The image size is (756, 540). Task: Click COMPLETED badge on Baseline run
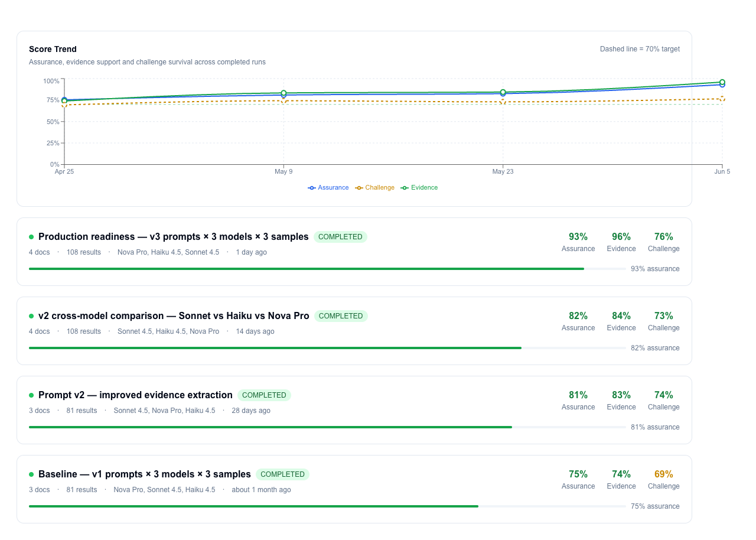click(282, 474)
